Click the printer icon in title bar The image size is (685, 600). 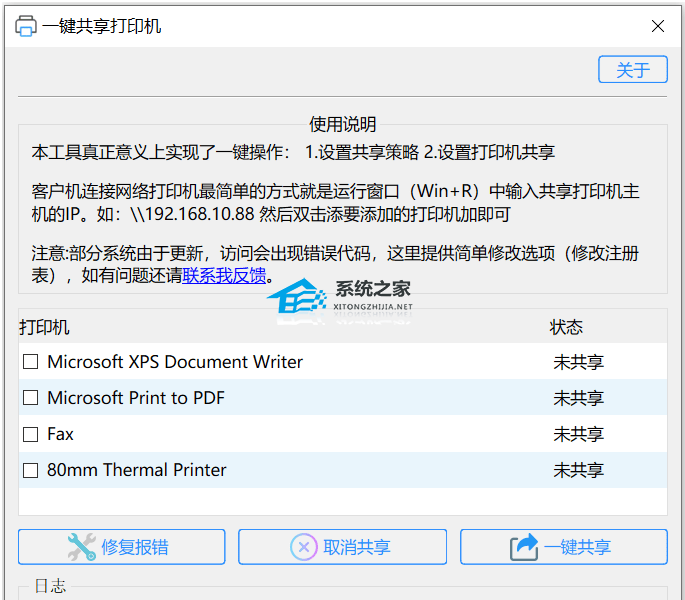pos(25,26)
